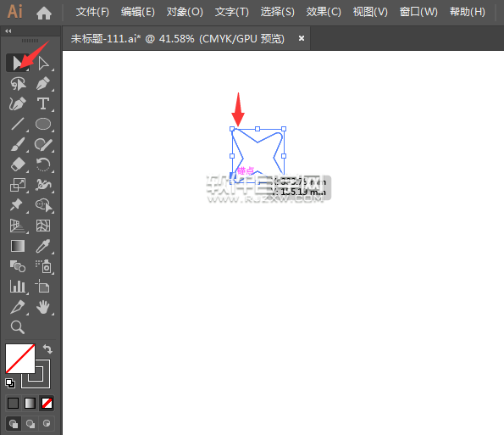The width and height of the screenshot is (504, 435).
Task: Select the Blend tool
Action: [x=18, y=266]
